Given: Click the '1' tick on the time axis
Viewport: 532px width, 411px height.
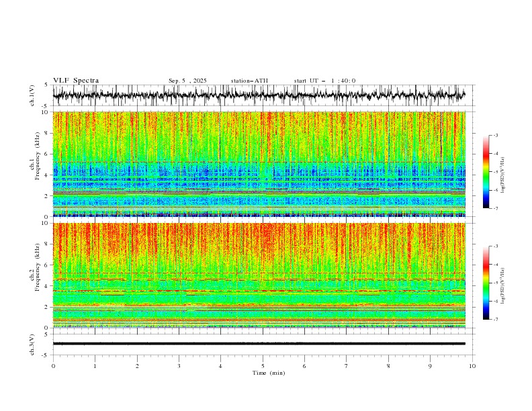Looking at the screenshot, I should pos(95,366).
